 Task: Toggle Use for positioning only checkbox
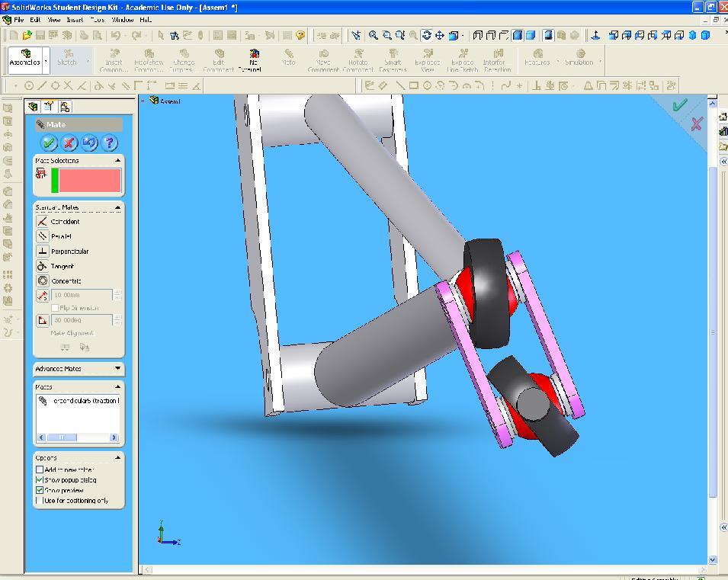(x=40, y=501)
